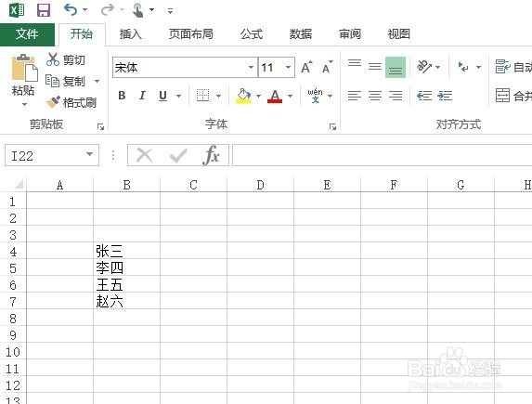Set middle vertical alignment

point(375,67)
